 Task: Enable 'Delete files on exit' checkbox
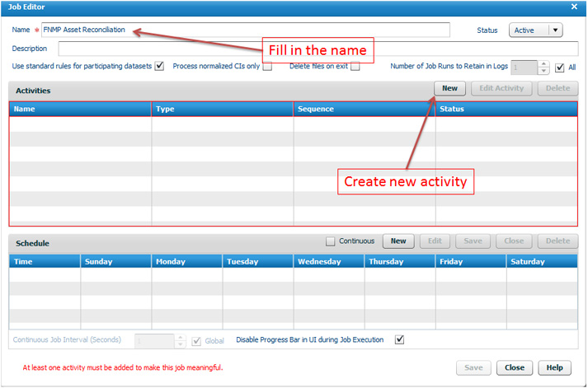[355, 67]
